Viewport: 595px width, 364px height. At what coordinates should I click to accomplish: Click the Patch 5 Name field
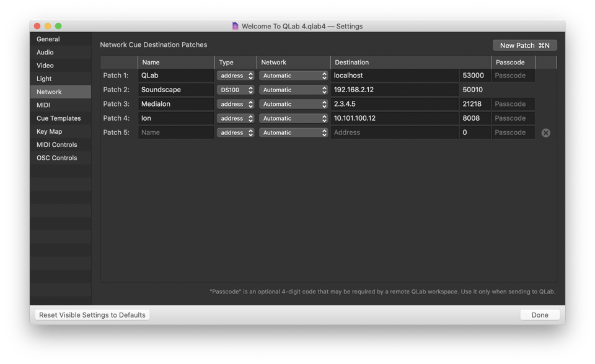[x=176, y=132]
